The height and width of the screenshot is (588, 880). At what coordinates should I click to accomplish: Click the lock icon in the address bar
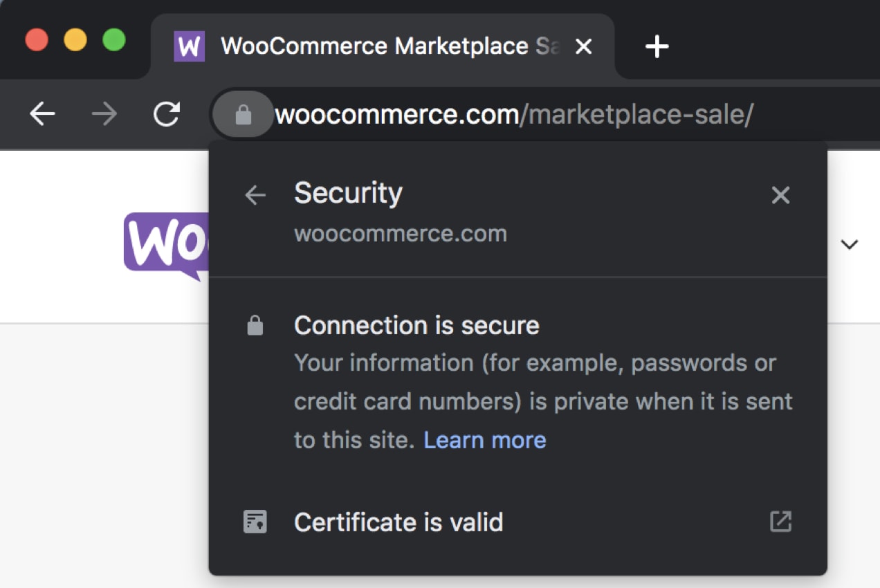click(242, 114)
